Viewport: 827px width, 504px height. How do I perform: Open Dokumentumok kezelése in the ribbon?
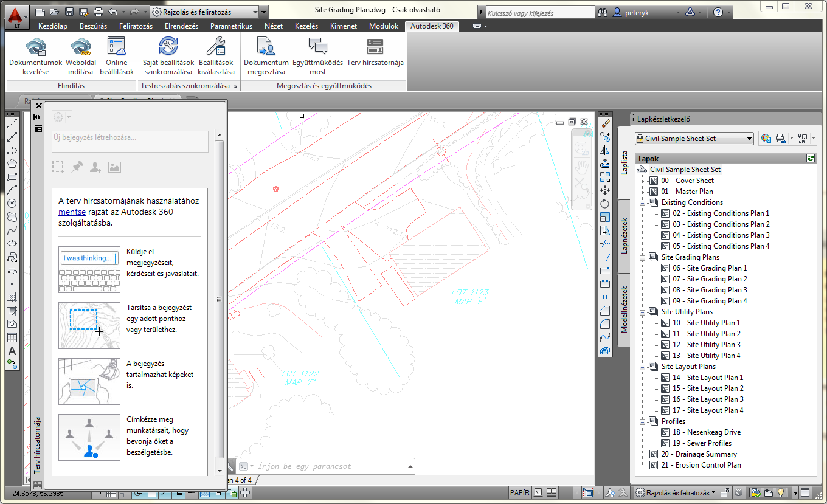pyautogui.click(x=36, y=57)
